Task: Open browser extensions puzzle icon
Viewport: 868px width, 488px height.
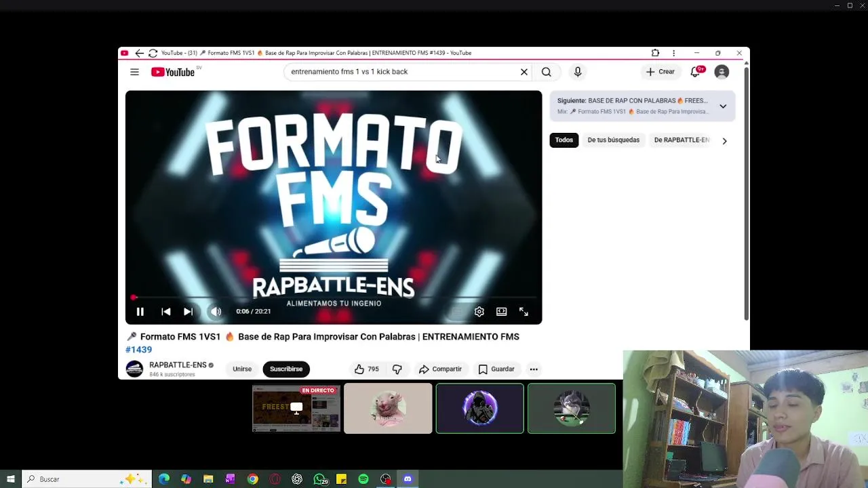Action: click(x=655, y=53)
